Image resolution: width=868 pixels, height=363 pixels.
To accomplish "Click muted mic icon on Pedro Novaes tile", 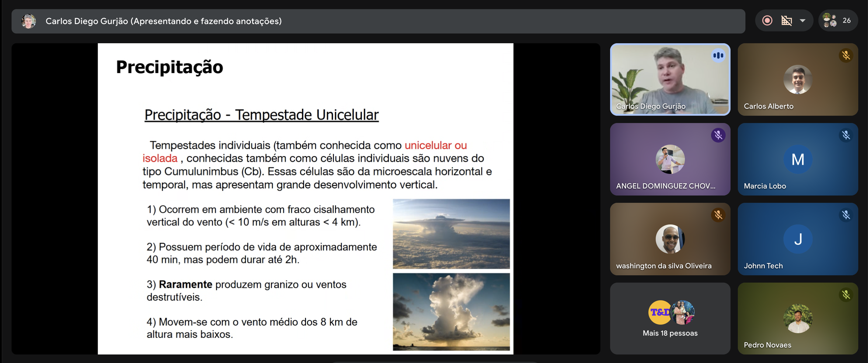I will click(x=846, y=295).
